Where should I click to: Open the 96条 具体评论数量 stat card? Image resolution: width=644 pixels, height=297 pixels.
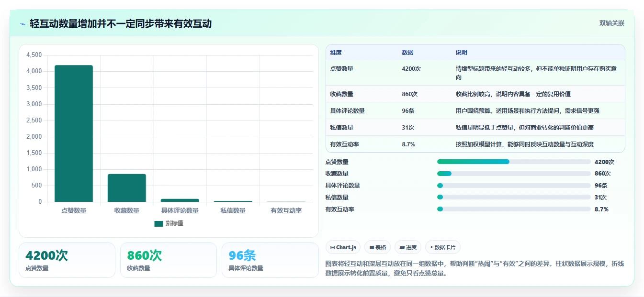click(x=270, y=260)
